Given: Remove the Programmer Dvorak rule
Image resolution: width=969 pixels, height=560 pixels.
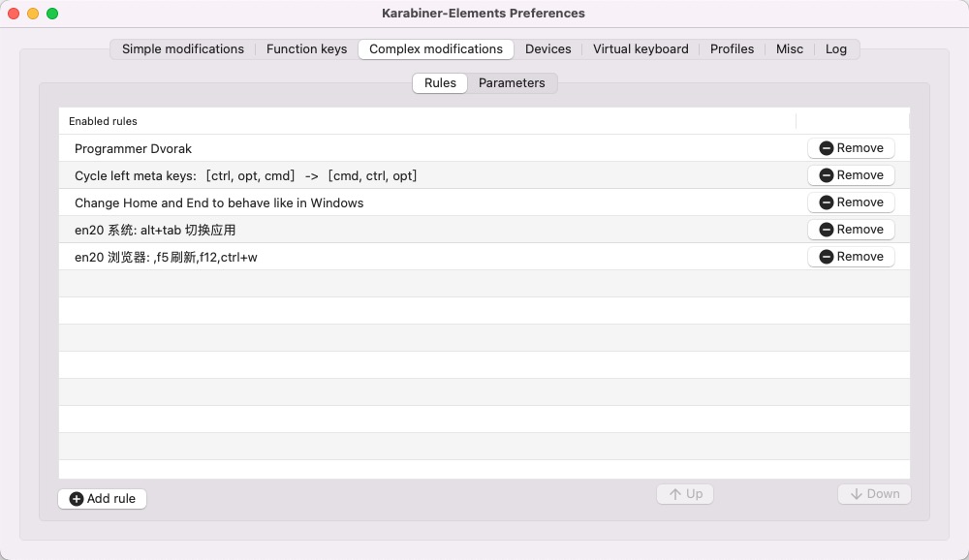Looking at the screenshot, I should [x=851, y=147].
